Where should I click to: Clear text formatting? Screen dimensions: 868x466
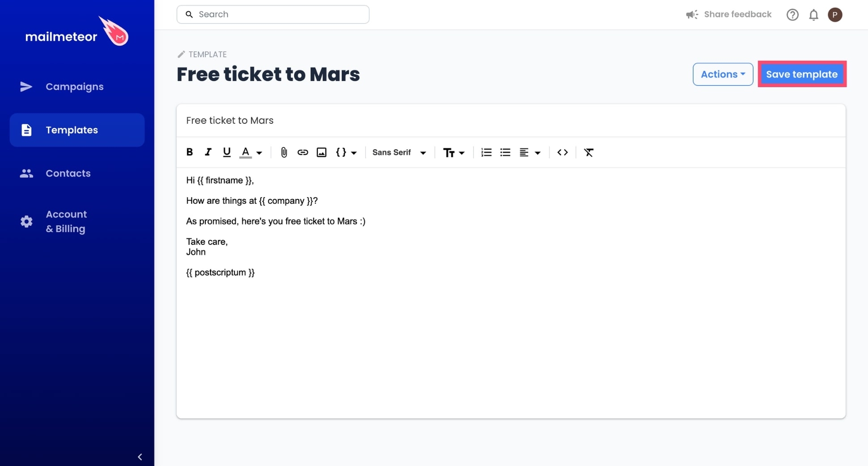[589, 152]
